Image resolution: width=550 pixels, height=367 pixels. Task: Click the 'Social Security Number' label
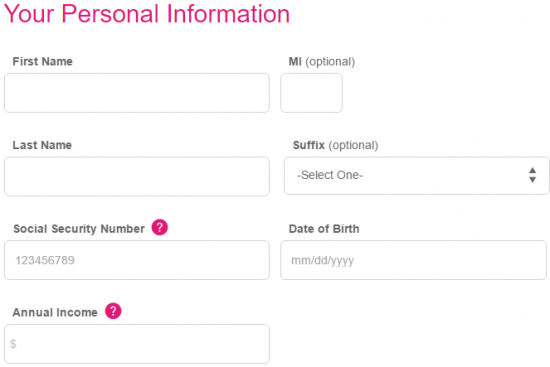pyautogui.click(x=79, y=229)
